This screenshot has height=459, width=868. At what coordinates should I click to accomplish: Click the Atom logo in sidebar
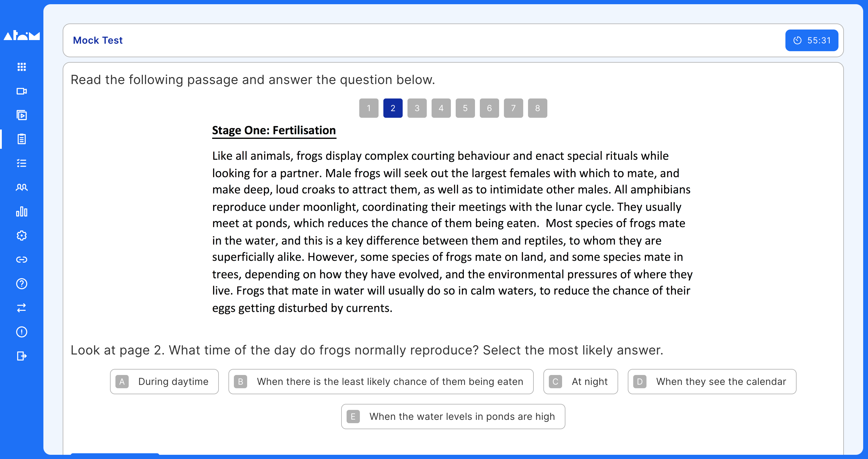click(x=22, y=35)
